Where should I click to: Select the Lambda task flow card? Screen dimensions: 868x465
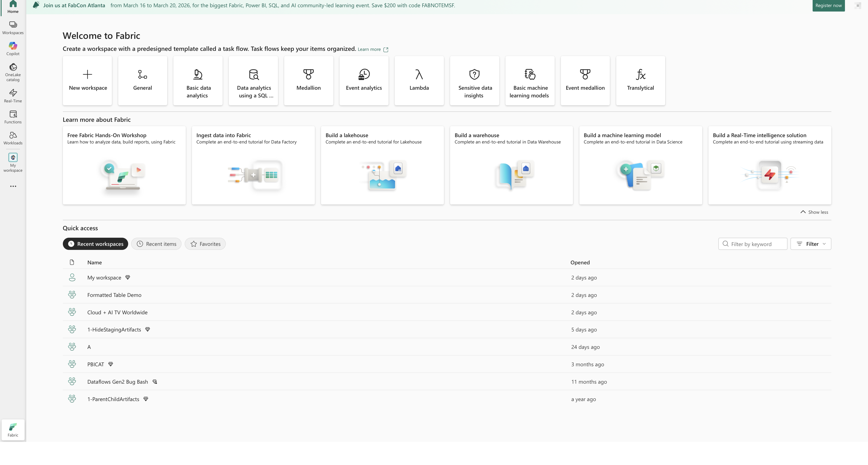pos(419,80)
